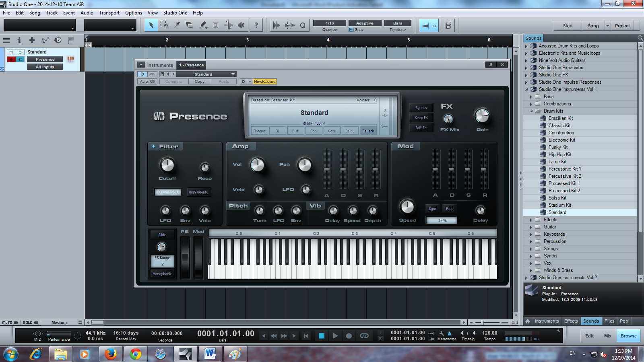This screenshot has width=644, height=362.
Task: Toggle the Monophonic button
Action: pyautogui.click(x=162, y=274)
